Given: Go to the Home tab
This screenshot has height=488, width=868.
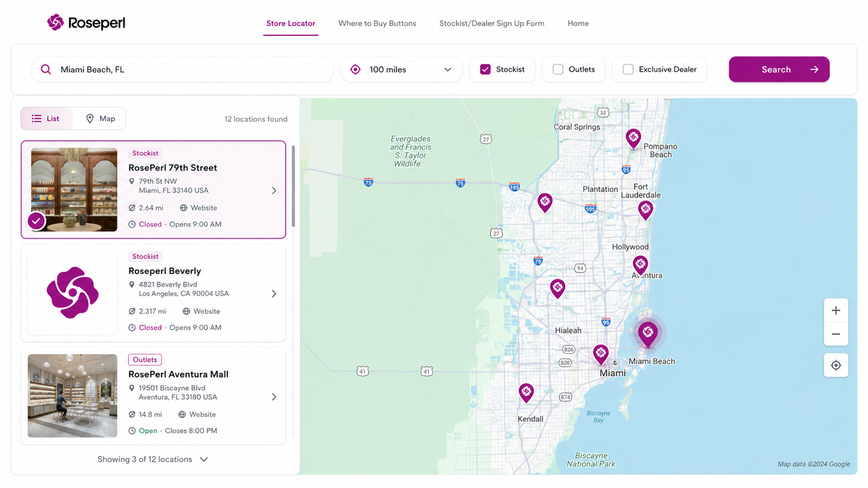Looking at the screenshot, I should click(x=578, y=23).
